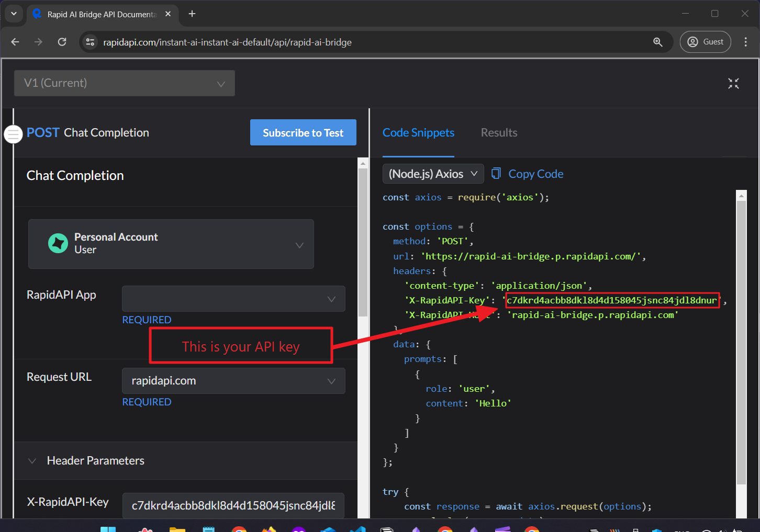
Task: Click the content: 'Hello' line
Action: [x=468, y=403]
